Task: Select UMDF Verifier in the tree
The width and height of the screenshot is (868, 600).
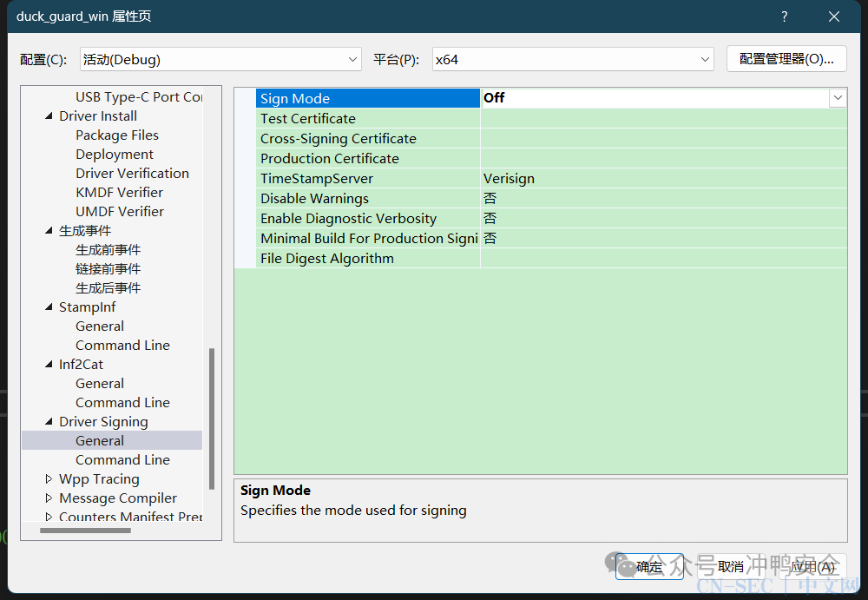Action: (120, 212)
